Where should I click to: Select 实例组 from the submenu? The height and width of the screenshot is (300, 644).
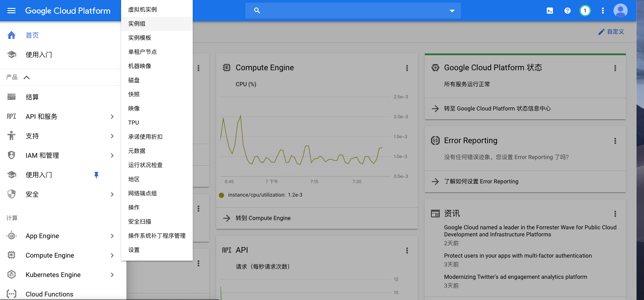157,24
